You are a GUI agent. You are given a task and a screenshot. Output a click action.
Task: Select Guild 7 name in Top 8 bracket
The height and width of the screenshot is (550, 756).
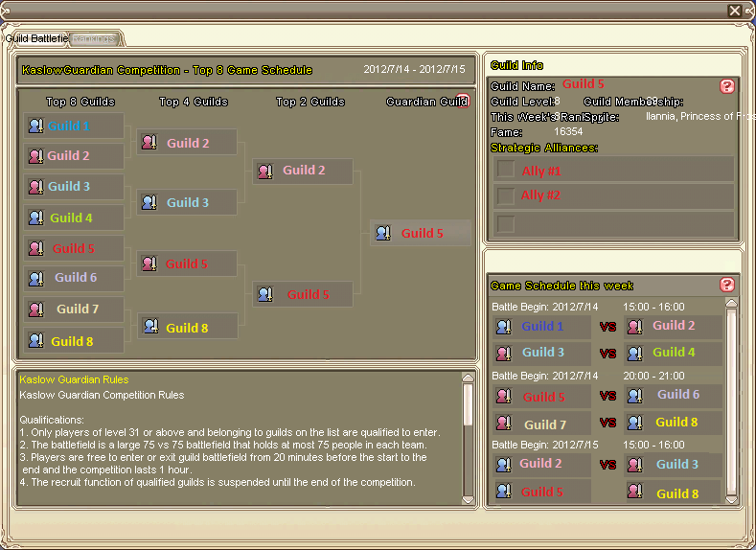point(78,309)
